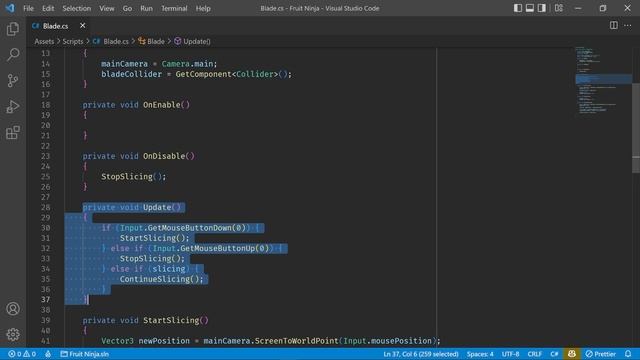Click the minimap code overview
640x360 pixels.
[x=603, y=80]
